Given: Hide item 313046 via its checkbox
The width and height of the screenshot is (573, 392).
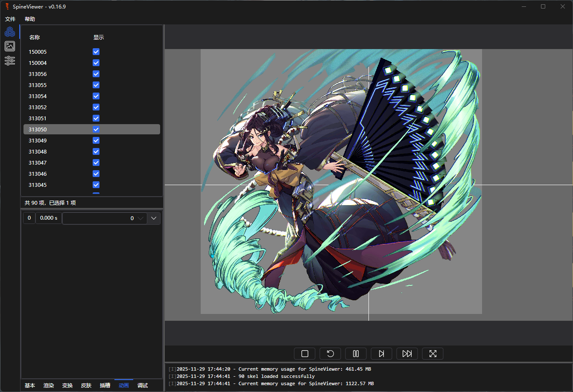Looking at the screenshot, I should (96, 174).
